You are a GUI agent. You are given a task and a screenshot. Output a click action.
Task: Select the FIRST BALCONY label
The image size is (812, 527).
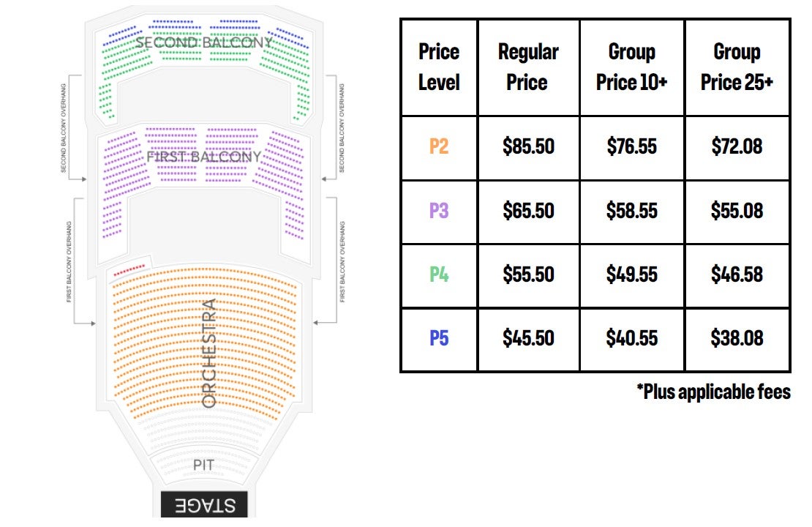(203, 157)
